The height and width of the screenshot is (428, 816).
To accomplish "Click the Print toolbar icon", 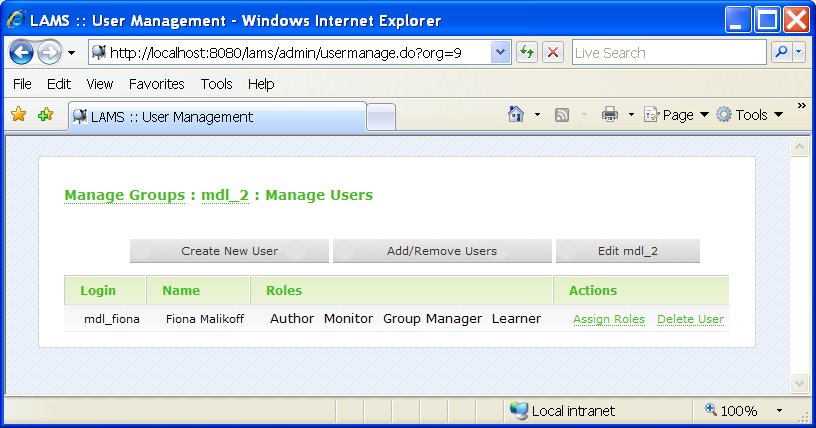I will tap(609, 115).
